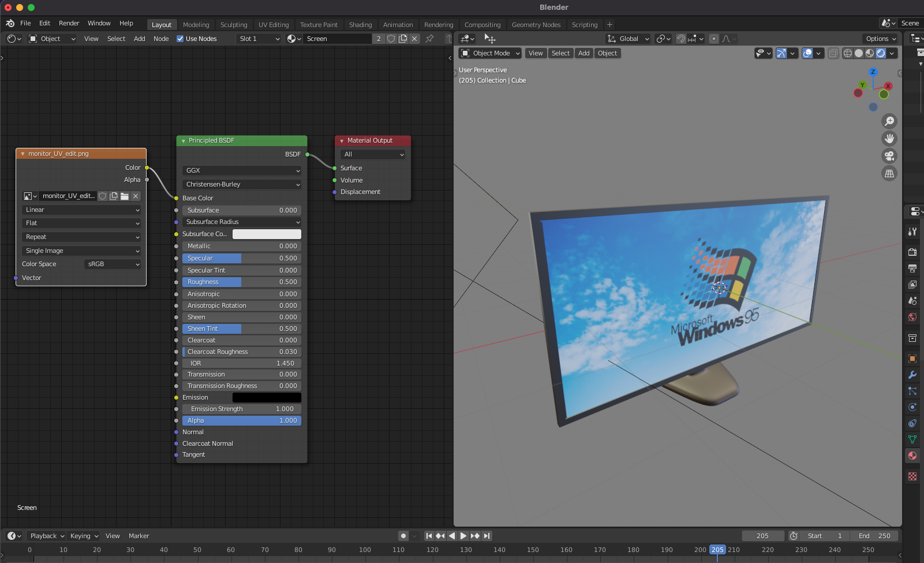Click the current frame 205 field
This screenshot has height=563, width=924.
click(763, 536)
